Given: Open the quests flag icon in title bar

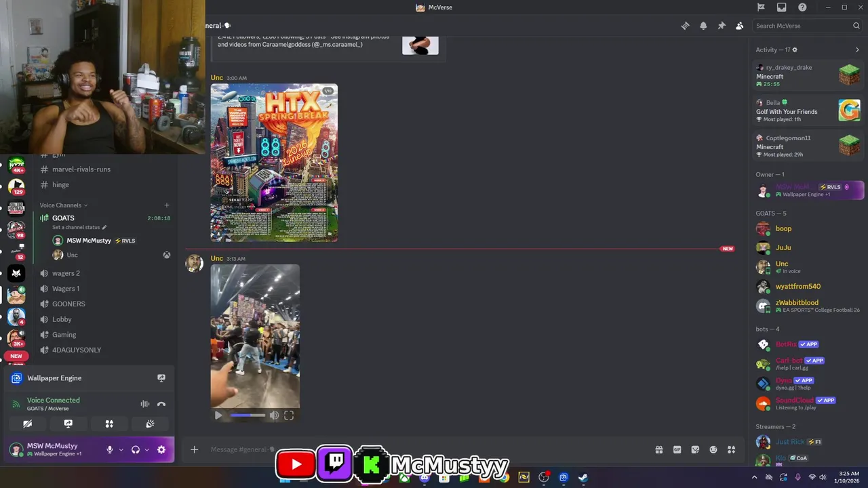Looking at the screenshot, I should pos(761,7).
